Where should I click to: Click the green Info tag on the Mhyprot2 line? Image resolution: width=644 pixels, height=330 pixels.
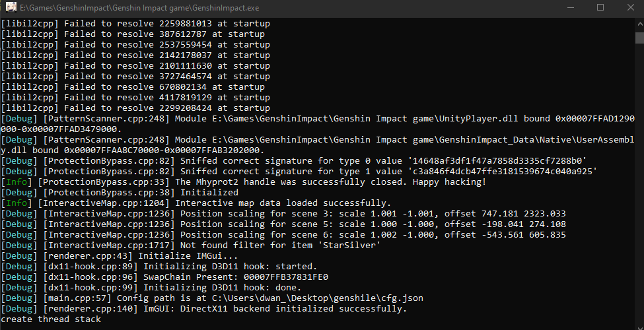17,181
